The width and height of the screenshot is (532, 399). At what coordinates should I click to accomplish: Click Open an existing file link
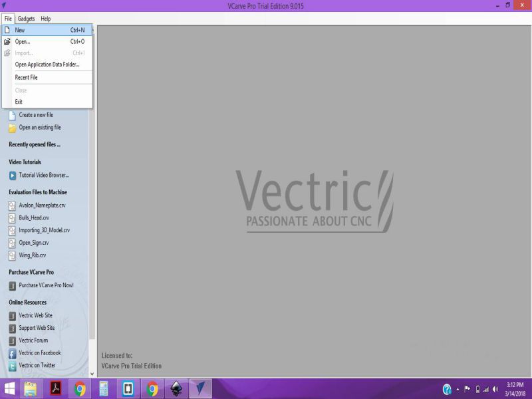(x=40, y=128)
